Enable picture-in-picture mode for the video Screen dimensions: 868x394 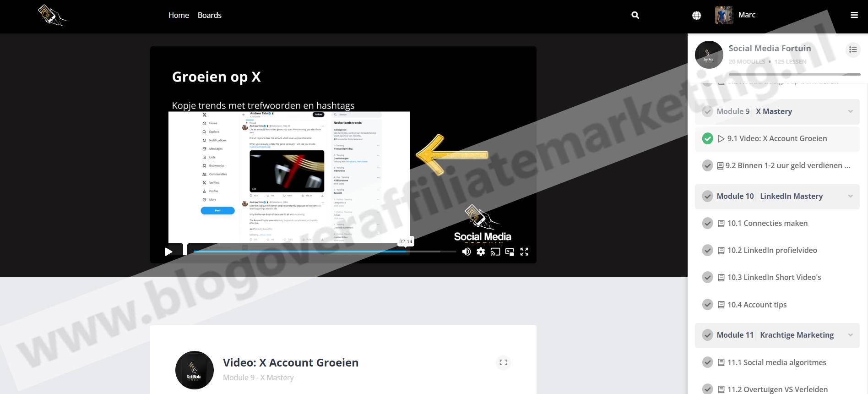(x=510, y=252)
